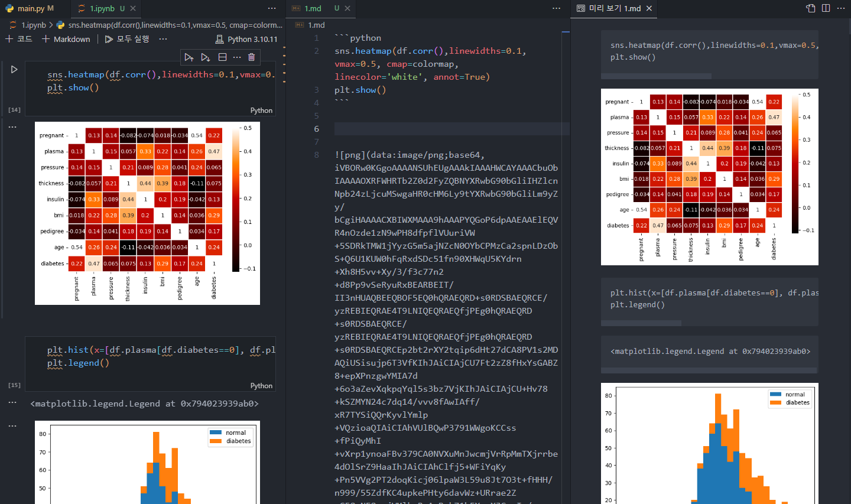Open 1.md editor group more actions
The image size is (851, 504).
click(556, 8)
